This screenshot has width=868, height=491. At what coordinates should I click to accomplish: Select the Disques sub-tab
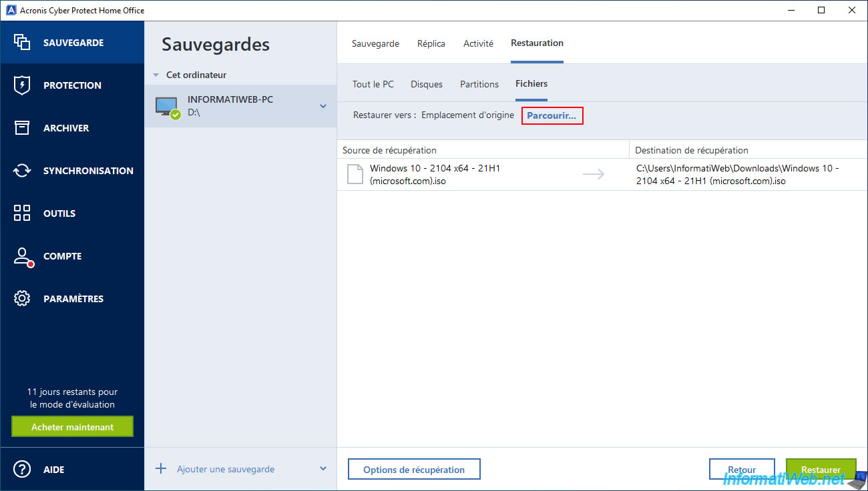pos(427,84)
